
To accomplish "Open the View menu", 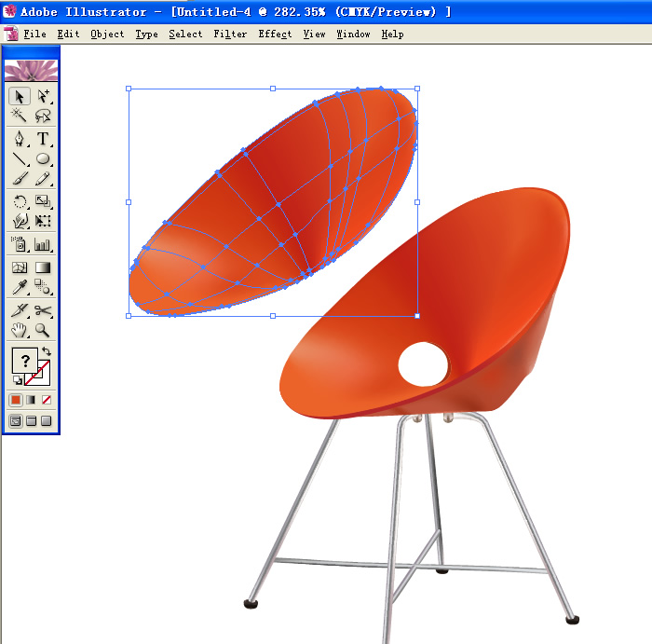I will pos(314,34).
